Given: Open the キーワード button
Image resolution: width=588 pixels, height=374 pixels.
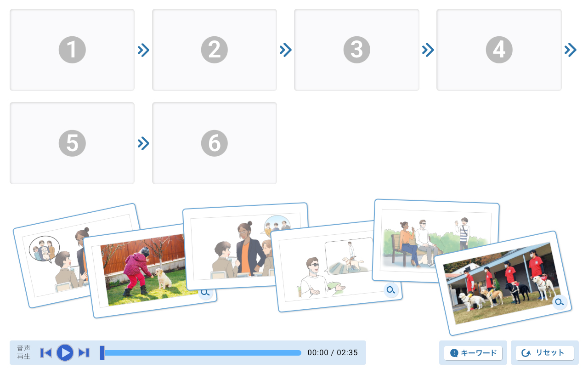Looking at the screenshot, I should coord(473,353).
